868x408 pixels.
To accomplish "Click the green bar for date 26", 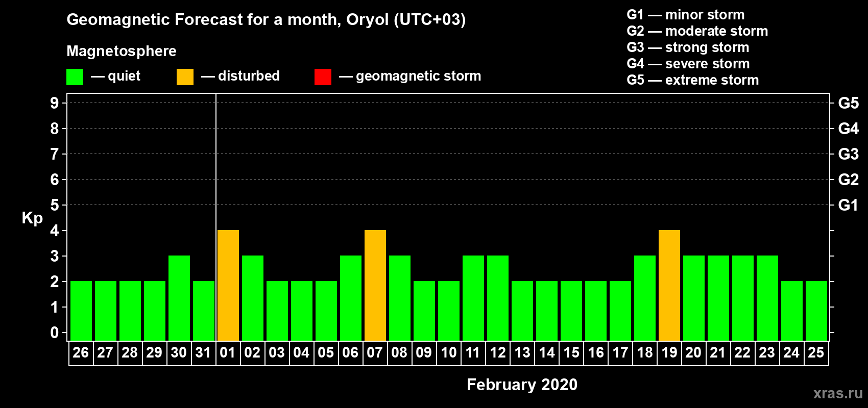I will pos(81,311).
